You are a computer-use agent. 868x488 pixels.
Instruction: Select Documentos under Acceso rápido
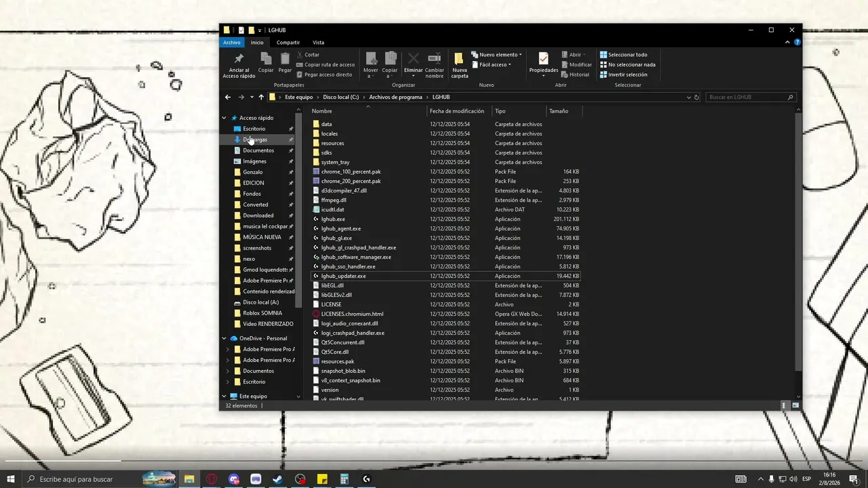[258, 150]
